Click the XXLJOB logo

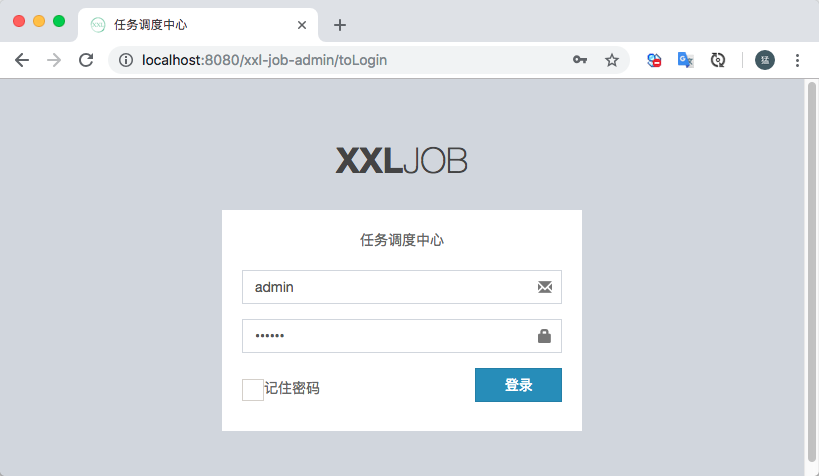coord(401,160)
